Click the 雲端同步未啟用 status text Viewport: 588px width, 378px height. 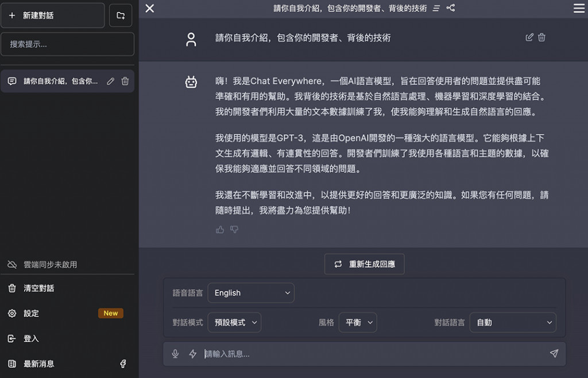pos(51,265)
